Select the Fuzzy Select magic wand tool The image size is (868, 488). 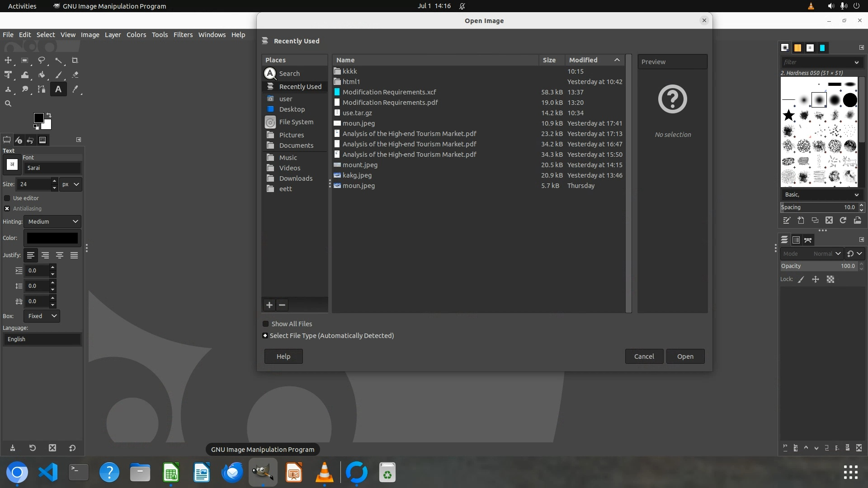coord(58,61)
